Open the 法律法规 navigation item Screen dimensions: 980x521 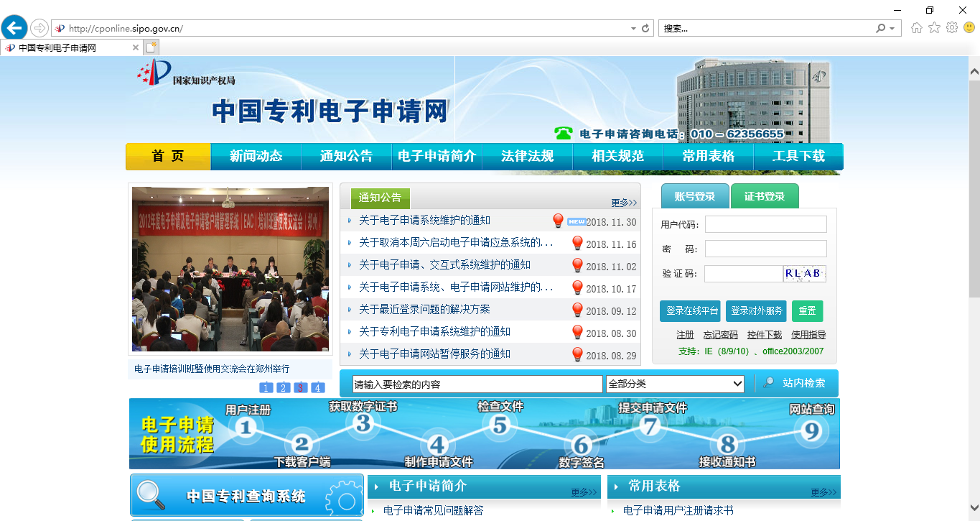(527, 157)
